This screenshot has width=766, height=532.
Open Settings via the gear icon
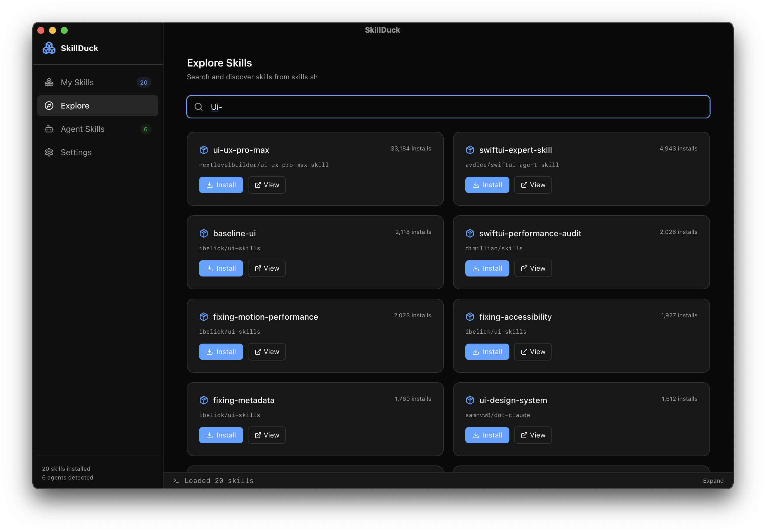[x=49, y=152]
